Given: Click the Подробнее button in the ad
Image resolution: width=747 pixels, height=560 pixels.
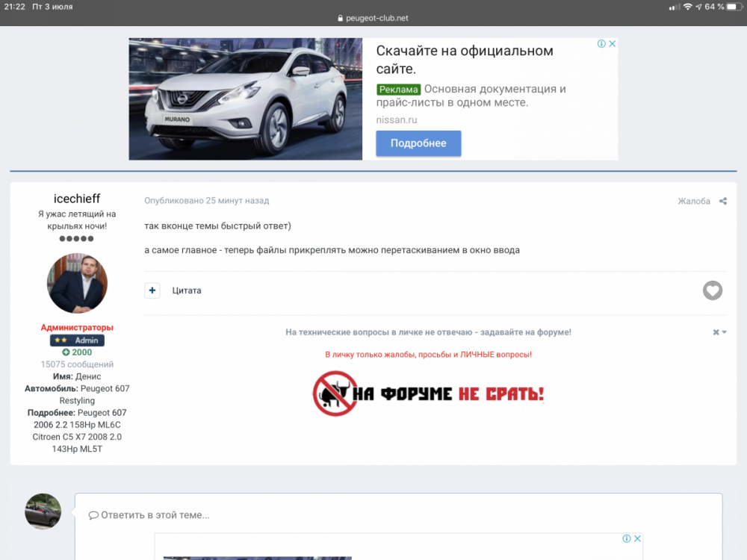Looking at the screenshot, I should coord(418,143).
